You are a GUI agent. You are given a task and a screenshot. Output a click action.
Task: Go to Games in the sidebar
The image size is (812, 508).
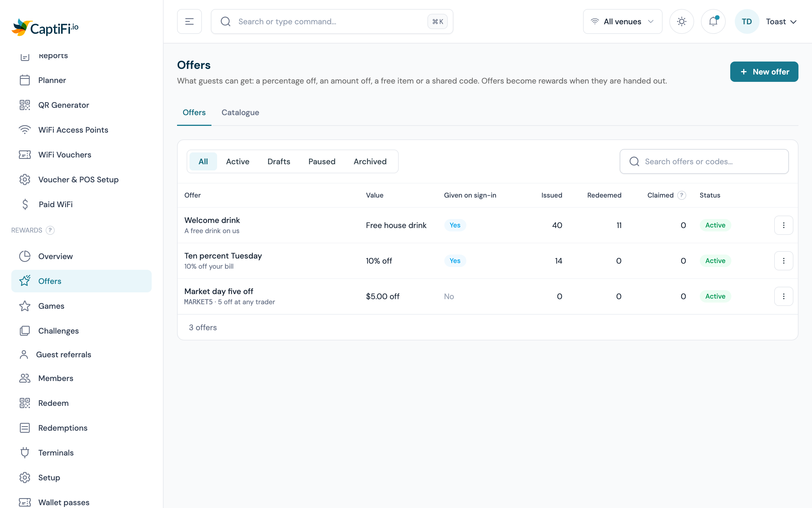81,306
